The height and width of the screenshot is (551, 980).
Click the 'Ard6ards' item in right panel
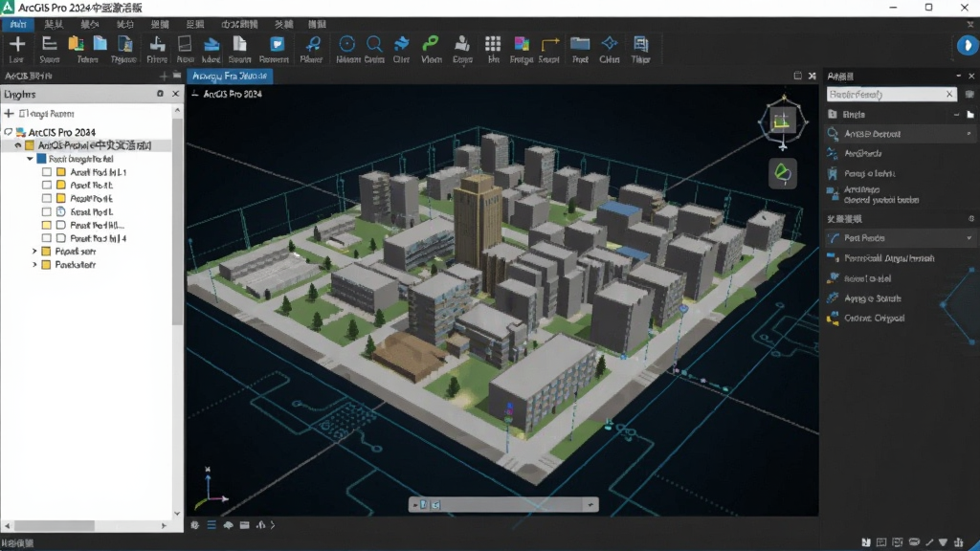(x=862, y=154)
